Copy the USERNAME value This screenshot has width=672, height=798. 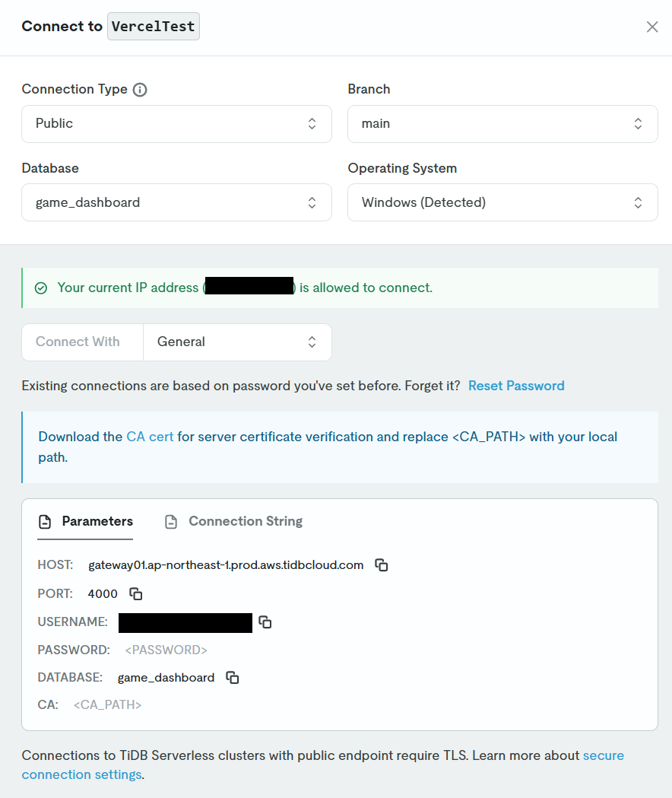[265, 622]
